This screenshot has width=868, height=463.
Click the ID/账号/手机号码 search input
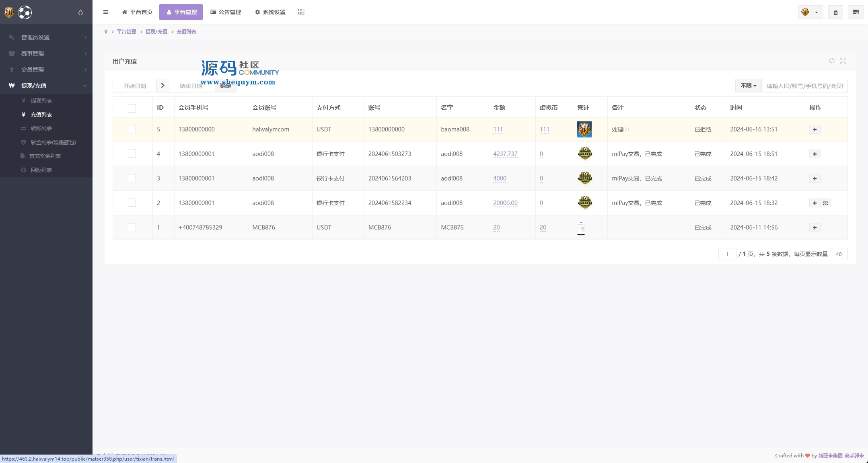804,86
